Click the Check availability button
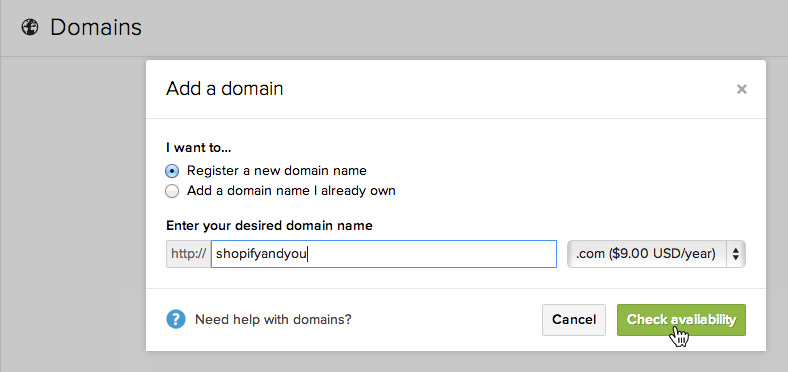 pos(681,320)
